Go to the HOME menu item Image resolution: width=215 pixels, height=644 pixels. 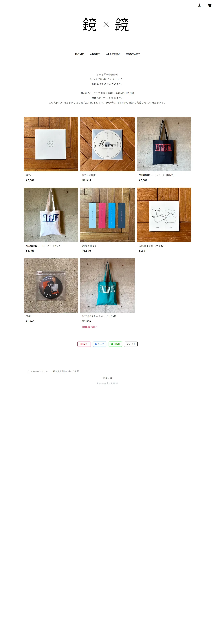pos(80,54)
